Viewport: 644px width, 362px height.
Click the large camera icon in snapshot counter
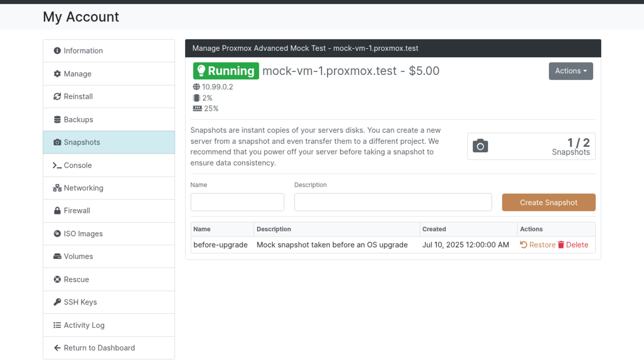coord(480,146)
